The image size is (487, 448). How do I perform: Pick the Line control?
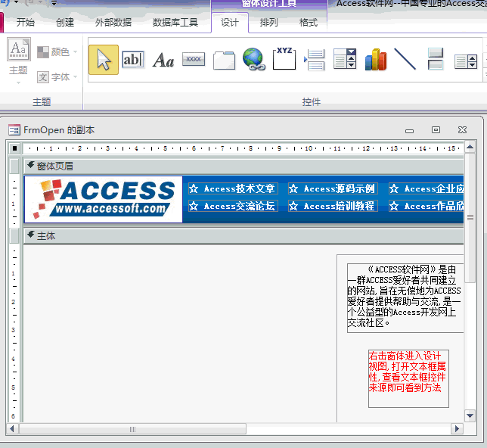coord(405,59)
